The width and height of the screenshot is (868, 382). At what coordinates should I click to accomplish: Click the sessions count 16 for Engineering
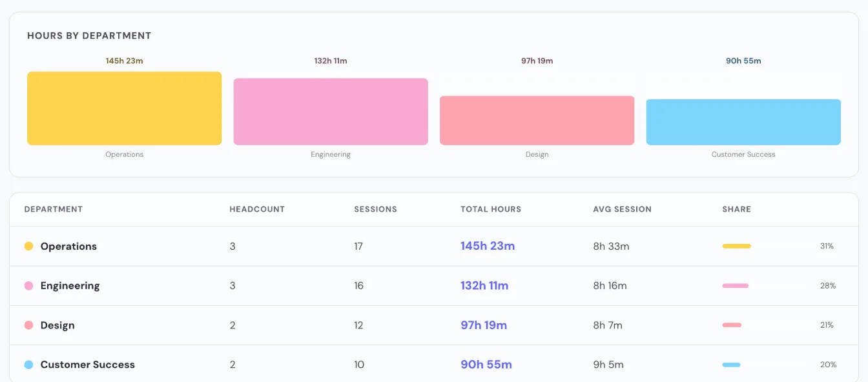(359, 286)
